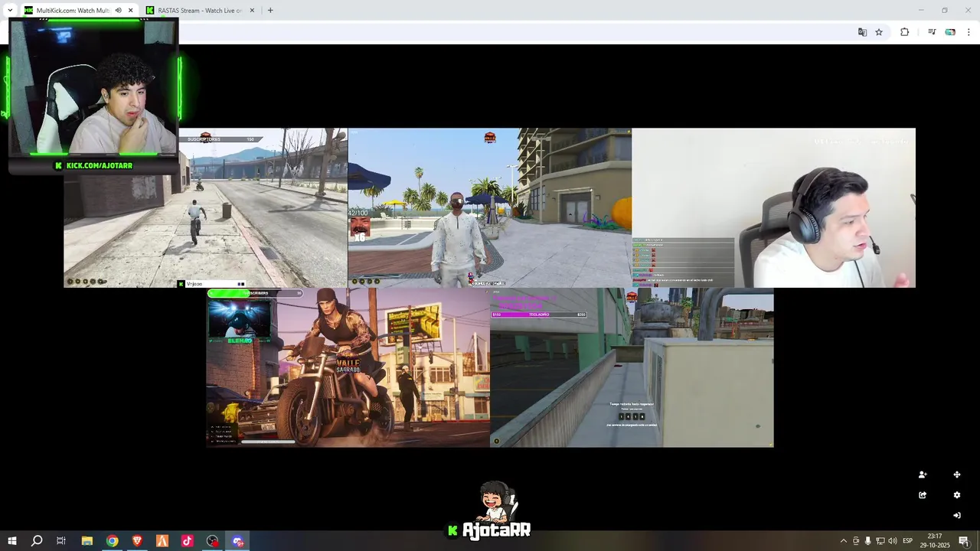The width and height of the screenshot is (980, 551).
Task: Mute the MultiKick tab audio
Action: click(118, 10)
